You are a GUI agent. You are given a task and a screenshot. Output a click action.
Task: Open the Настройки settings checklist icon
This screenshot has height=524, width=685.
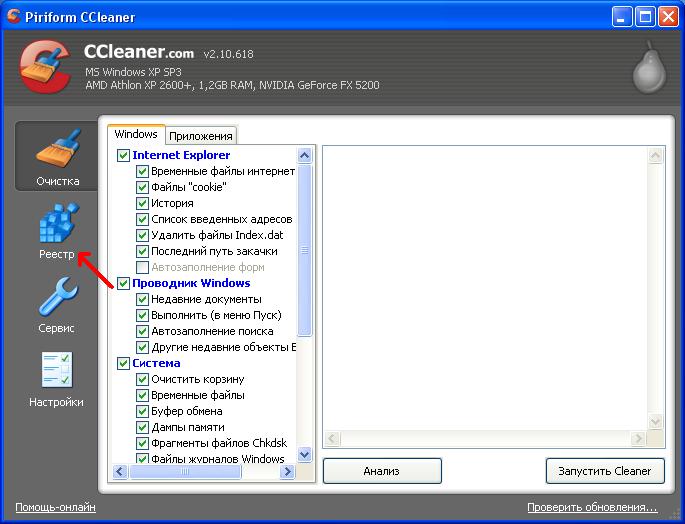56,372
